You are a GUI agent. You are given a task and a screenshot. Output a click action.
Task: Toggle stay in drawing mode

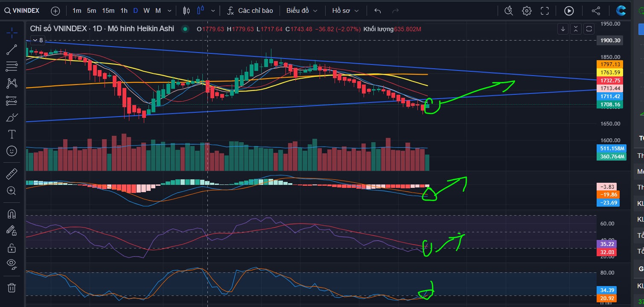[12, 231]
